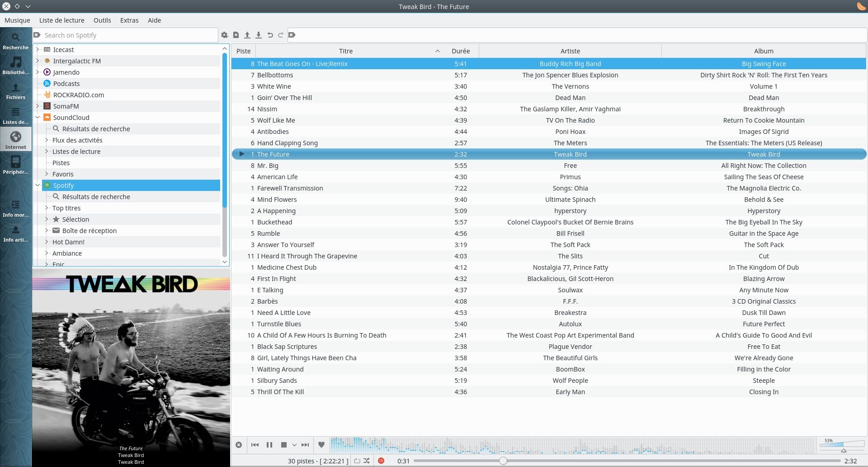Pause the current track
The width and height of the screenshot is (868, 467).
tap(269, 445)
